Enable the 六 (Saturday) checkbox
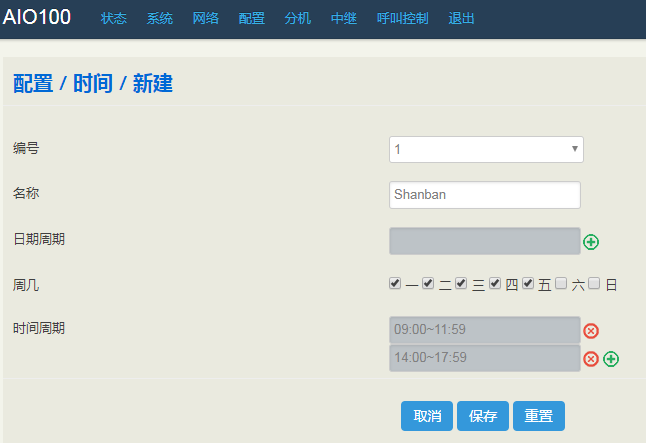The width and height of the screenshot is (646, 443). (561, 283)
